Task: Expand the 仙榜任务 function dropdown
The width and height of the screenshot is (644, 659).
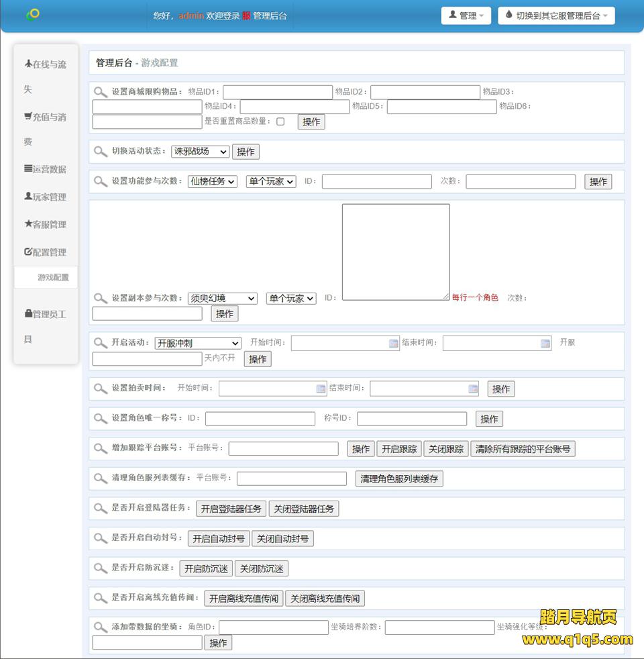Action: click(212, 181)
